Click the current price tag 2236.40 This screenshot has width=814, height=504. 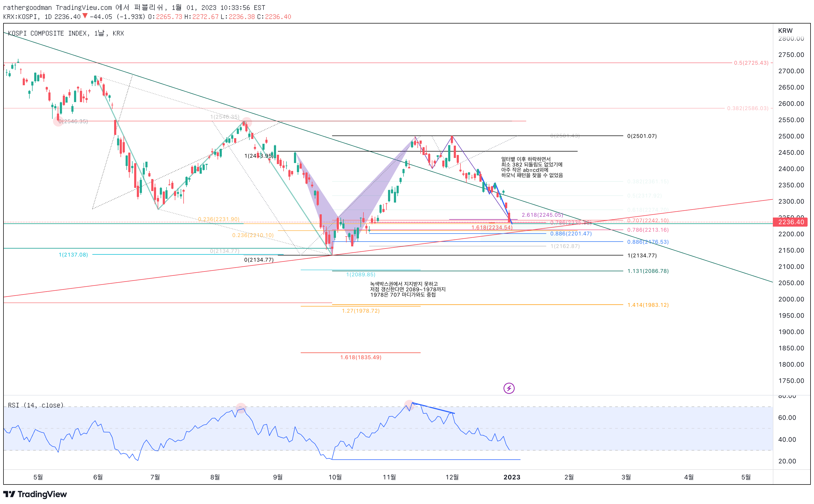[x=791, y=222]
